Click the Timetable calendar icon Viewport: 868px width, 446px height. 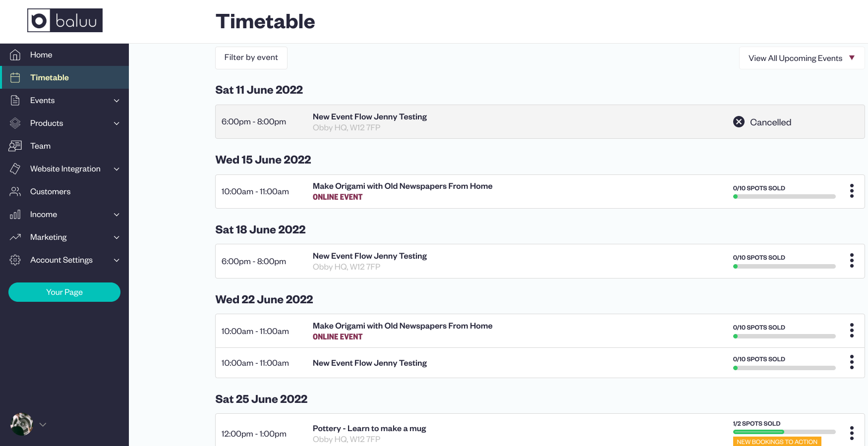15,77
